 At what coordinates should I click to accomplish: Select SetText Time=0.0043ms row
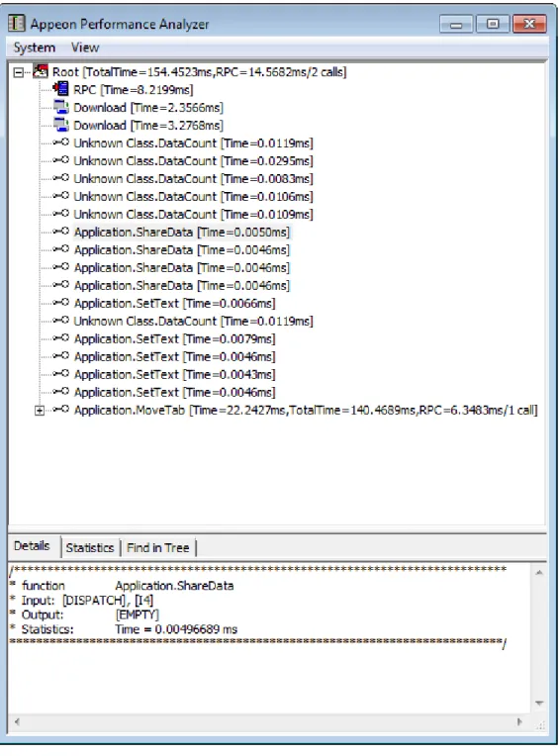tap(174, 375)
